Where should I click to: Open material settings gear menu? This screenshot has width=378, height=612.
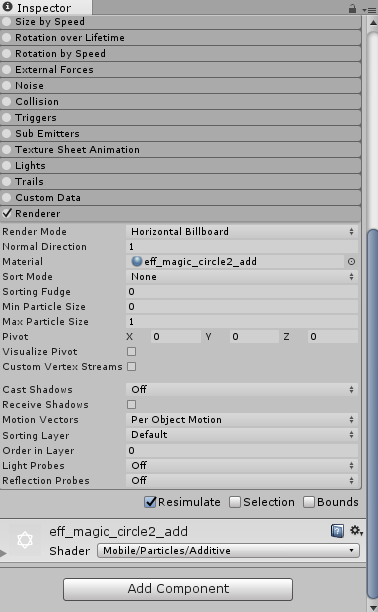click(356, 530)
